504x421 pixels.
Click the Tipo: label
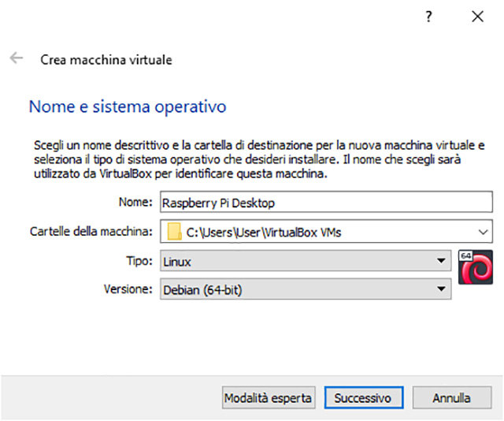[140, 261]
